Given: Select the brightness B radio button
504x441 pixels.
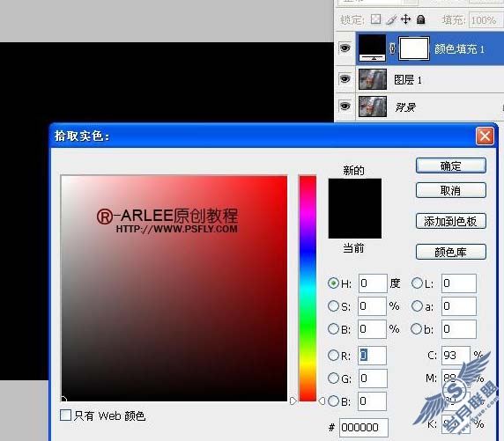Looking at the screenshot, I should click(x=333, y=329).
